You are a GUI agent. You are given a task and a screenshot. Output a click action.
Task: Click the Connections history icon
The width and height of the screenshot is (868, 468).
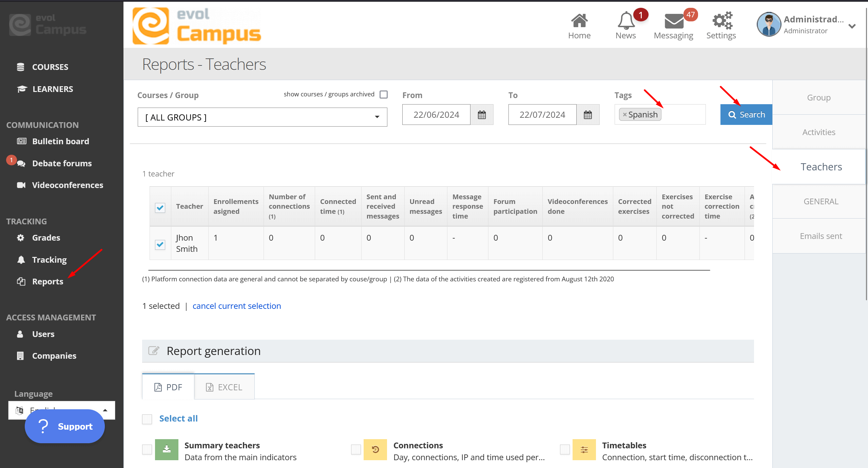pos(375,449)
